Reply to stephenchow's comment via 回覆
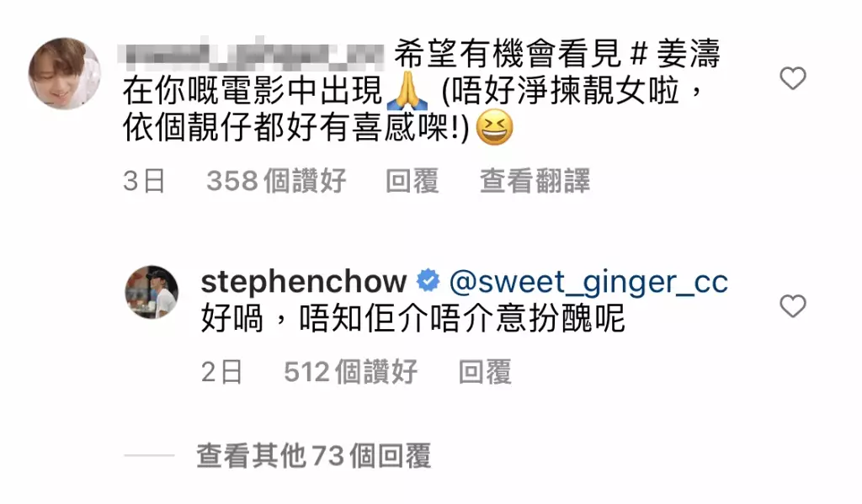 (x=486, y=372)
